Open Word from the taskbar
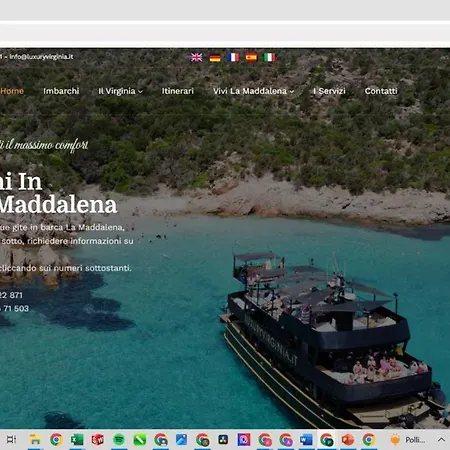The height and width of the screenshot is (450, 450). pos(306,440)
